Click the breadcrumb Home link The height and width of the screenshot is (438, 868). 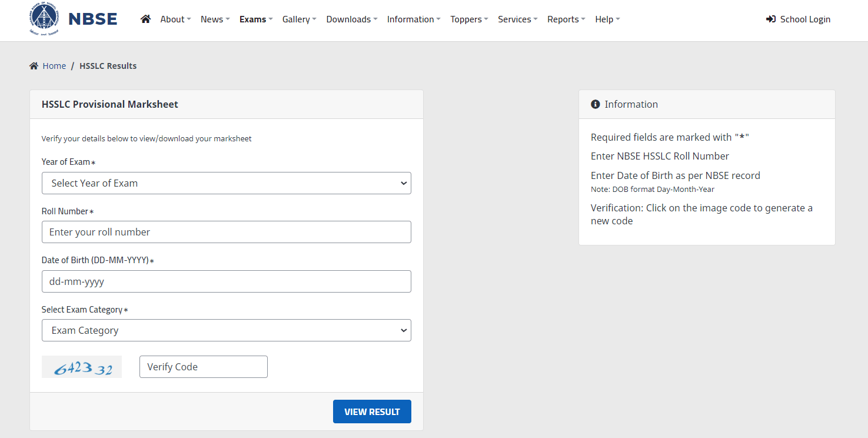click(x=54, y=66)
